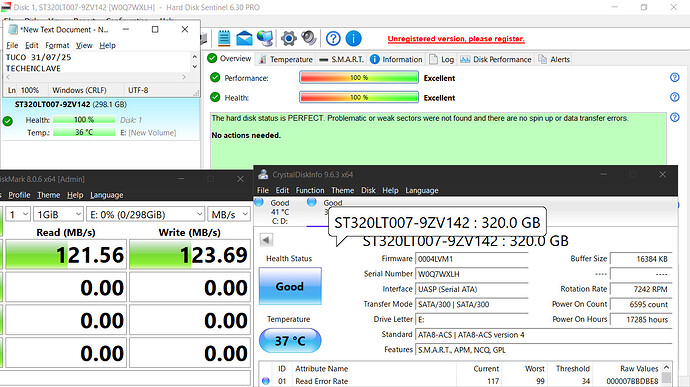This screenshot has height=387, width=690.
Task: Open the Alerts tab
Action: click(x=554, y=59)
